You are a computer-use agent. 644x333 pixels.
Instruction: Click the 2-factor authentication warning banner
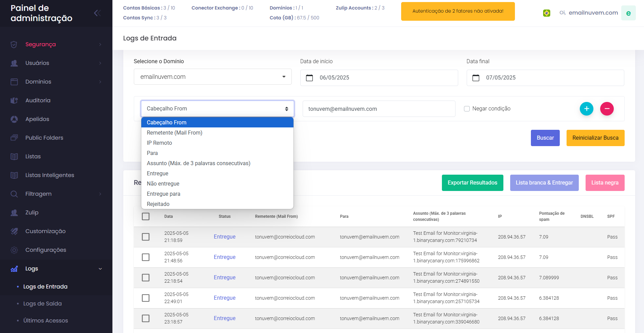point(458,11)
